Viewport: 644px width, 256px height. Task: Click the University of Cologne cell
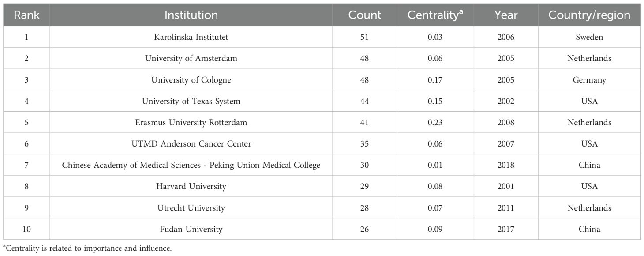[x=191, y=80]
